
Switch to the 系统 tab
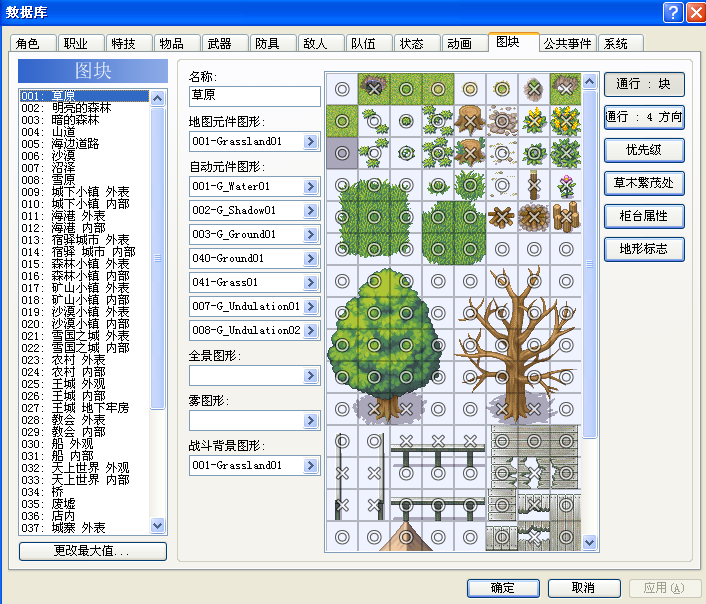pyautogui.click(x=620, y=44)
